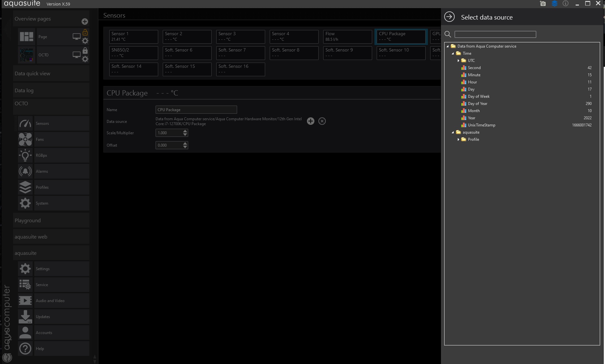The height and width of the screenshot is (364, 605).
Task: Expand the UTC folder in tree
Action: click(x=458, y=61)
